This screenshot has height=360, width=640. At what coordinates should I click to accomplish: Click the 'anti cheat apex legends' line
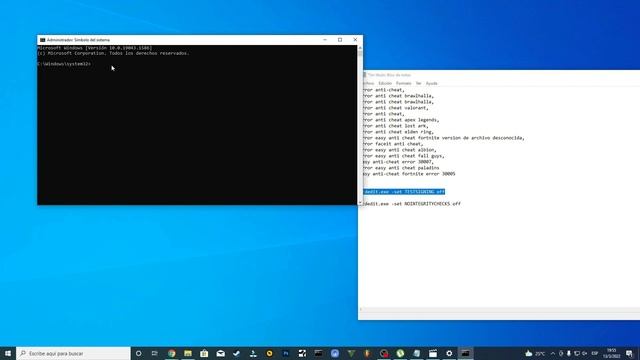coord(401,120)
